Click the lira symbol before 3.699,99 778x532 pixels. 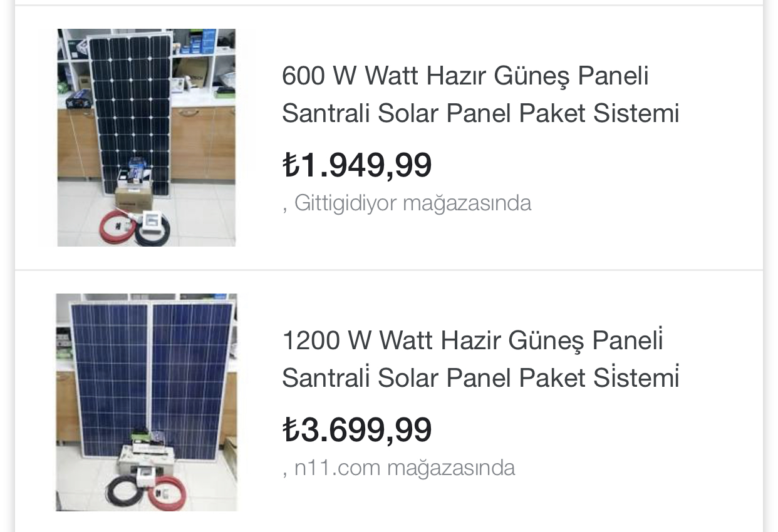tap(290, 431)
